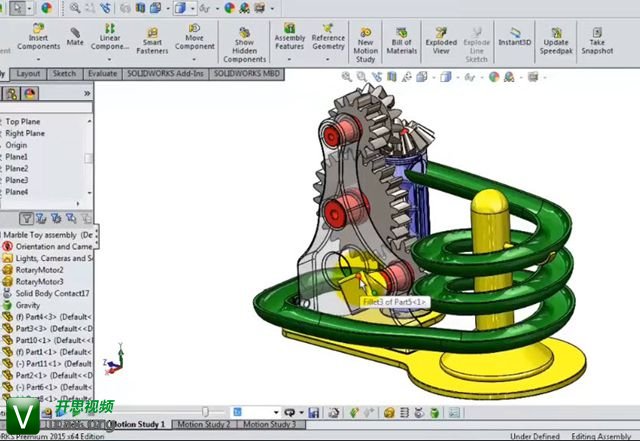640x441 pixels.
Task: Open Bill of Materials
Action: [x=402, y=41]
